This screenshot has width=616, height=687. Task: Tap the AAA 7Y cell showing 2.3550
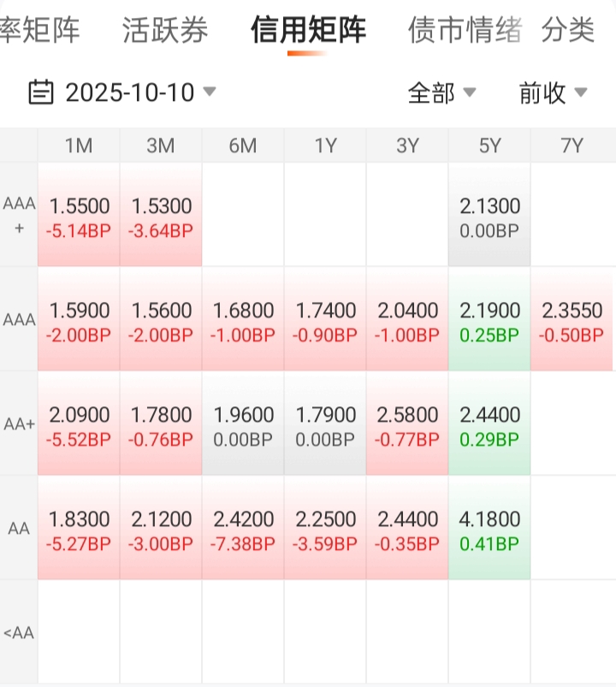pos(572,320)
